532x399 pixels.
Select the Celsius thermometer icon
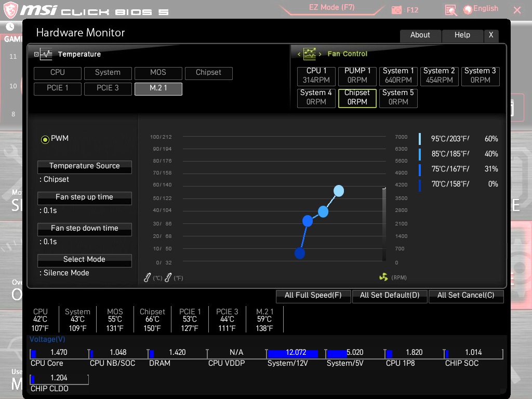coord(147,277)
